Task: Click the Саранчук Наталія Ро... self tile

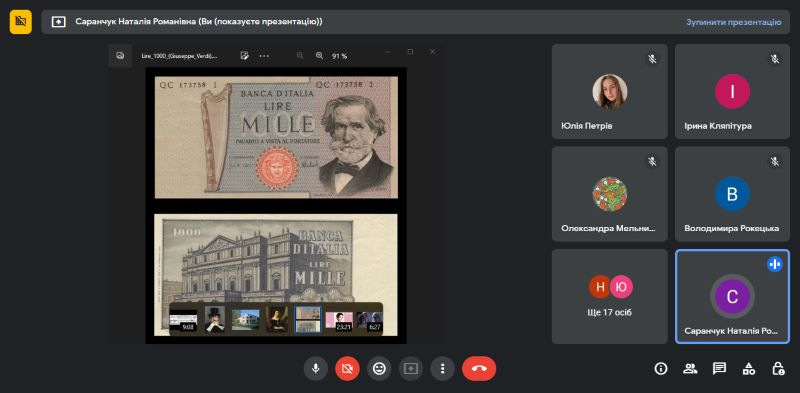Action: tap(732, 297)
